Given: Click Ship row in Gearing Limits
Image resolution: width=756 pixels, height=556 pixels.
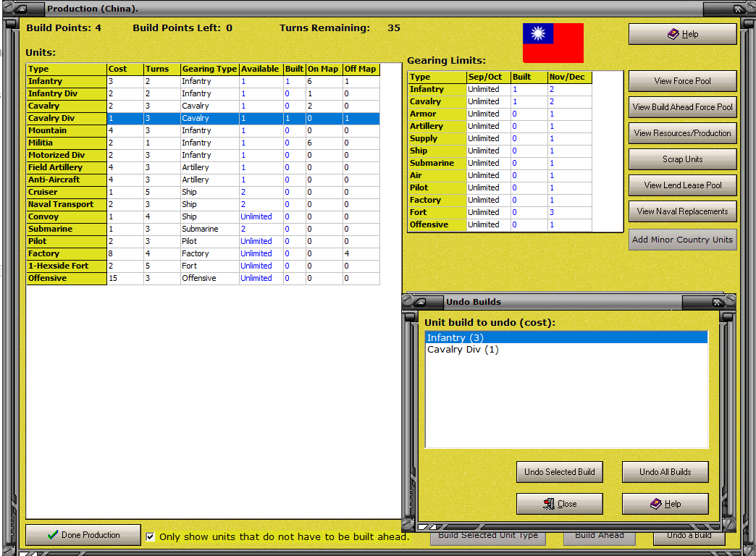Looking at the screenshot, I should [500, 151].
